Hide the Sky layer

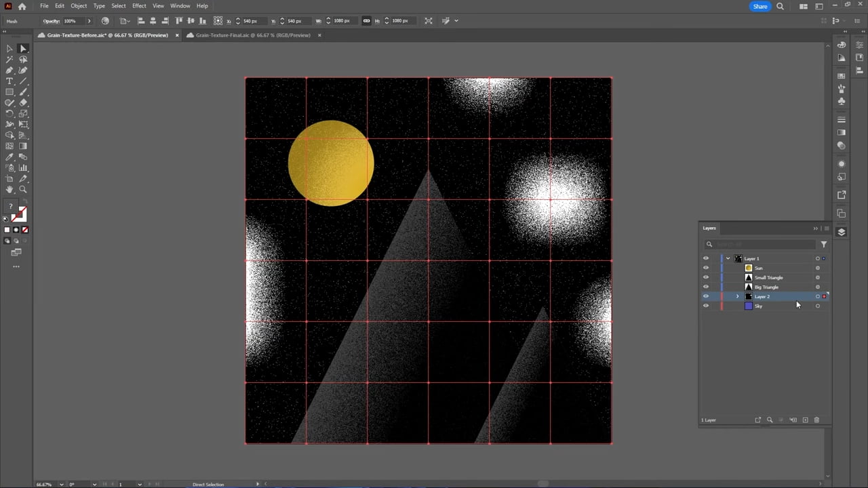coord(706,306)
